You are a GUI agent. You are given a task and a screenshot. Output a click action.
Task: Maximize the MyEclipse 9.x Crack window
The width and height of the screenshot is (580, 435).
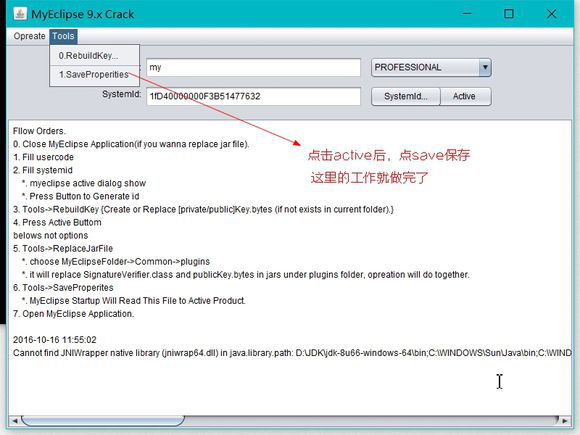509,14
